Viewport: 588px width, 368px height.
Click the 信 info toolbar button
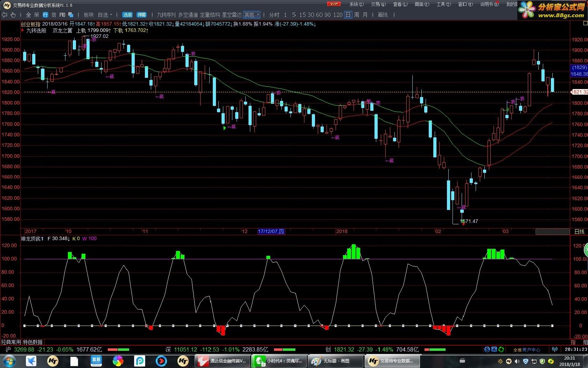[54, 15]
